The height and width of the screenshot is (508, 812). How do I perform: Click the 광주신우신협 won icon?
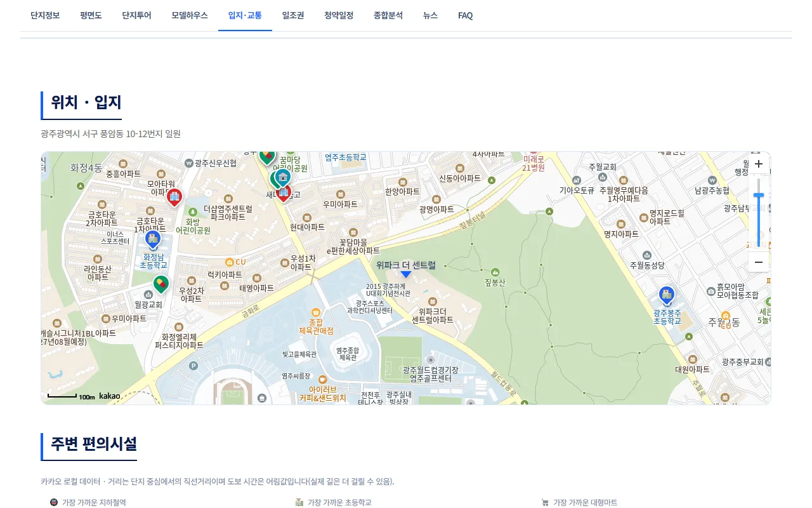[x=188, y=163]
